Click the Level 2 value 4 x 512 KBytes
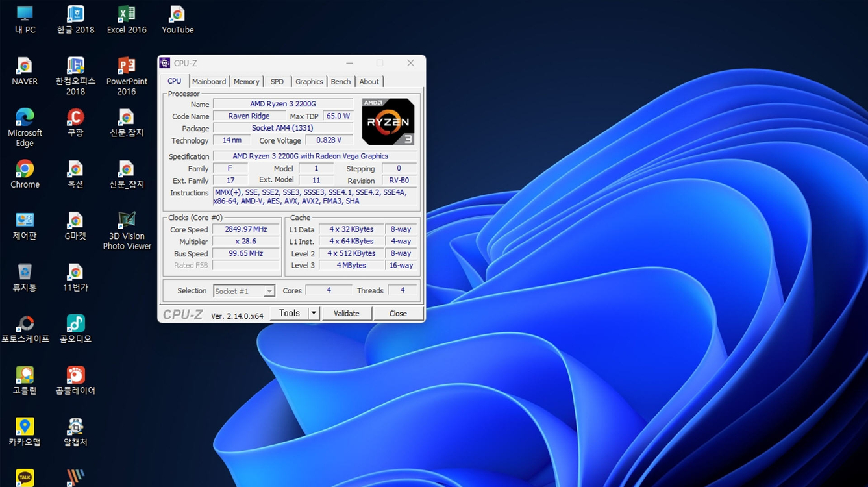 coord(351,253)
